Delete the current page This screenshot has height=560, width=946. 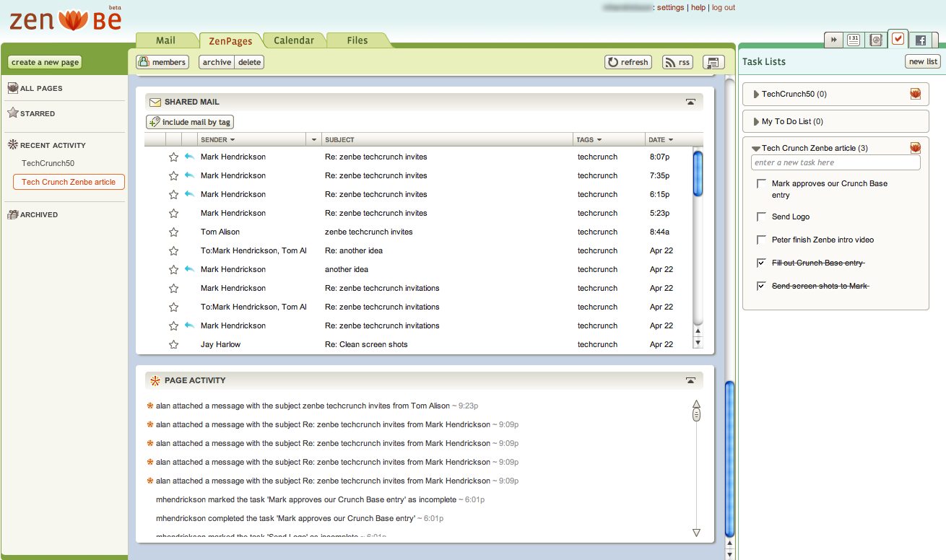[250, 62]
